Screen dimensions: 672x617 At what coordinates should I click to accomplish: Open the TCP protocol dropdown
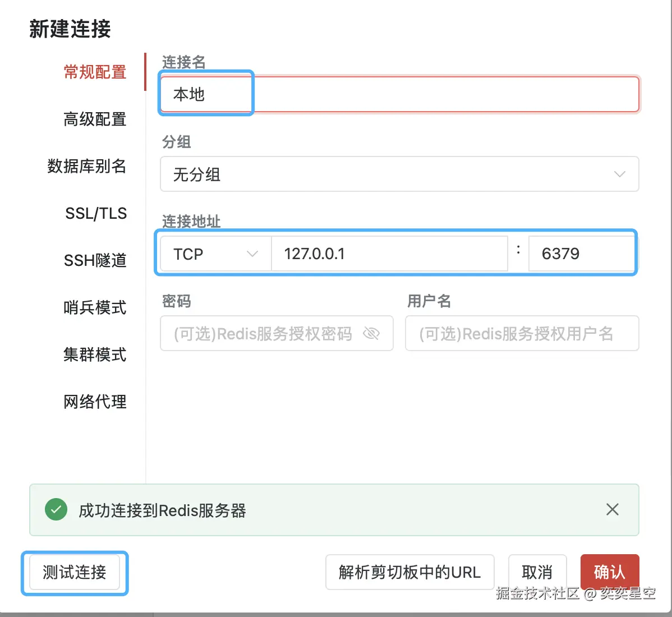click(215, 254)
